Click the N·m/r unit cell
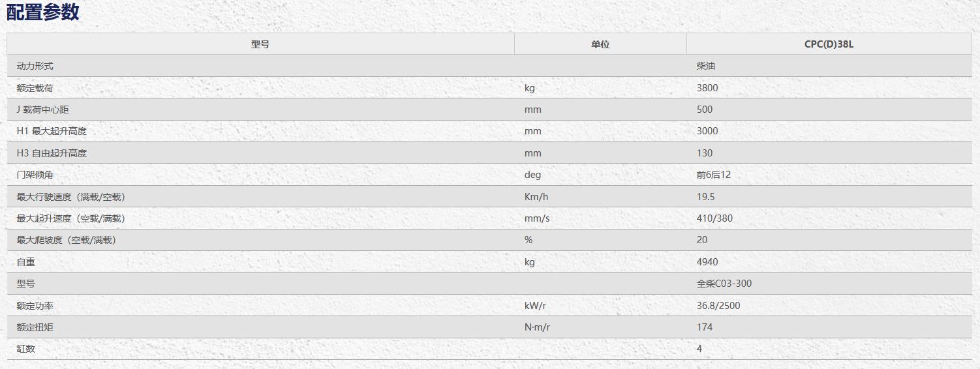The image size is (980, 369). 537,327
